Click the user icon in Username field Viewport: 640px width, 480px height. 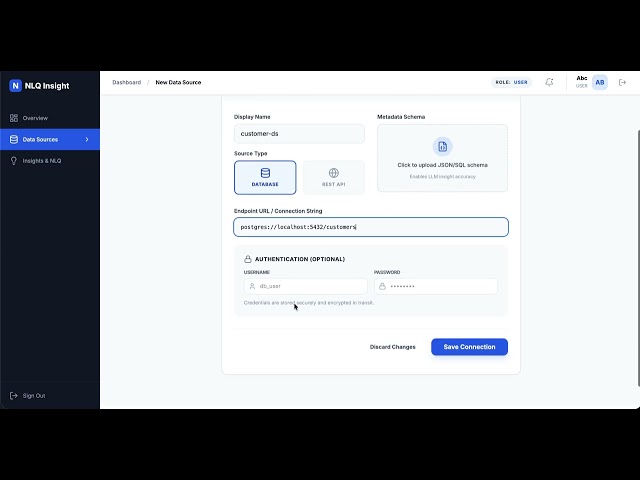coord(252,286)
